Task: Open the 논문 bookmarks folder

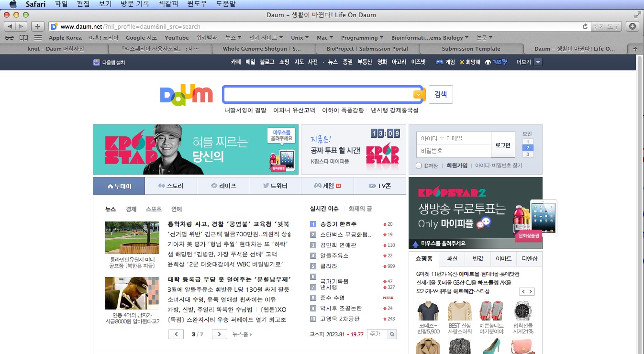Action: coord(485,37)
